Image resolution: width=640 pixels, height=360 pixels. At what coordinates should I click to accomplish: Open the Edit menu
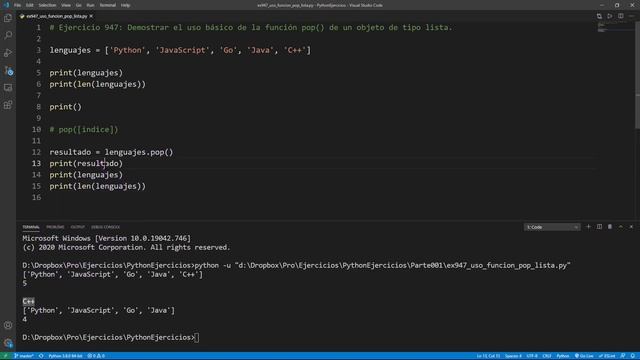tap(30, 5)
